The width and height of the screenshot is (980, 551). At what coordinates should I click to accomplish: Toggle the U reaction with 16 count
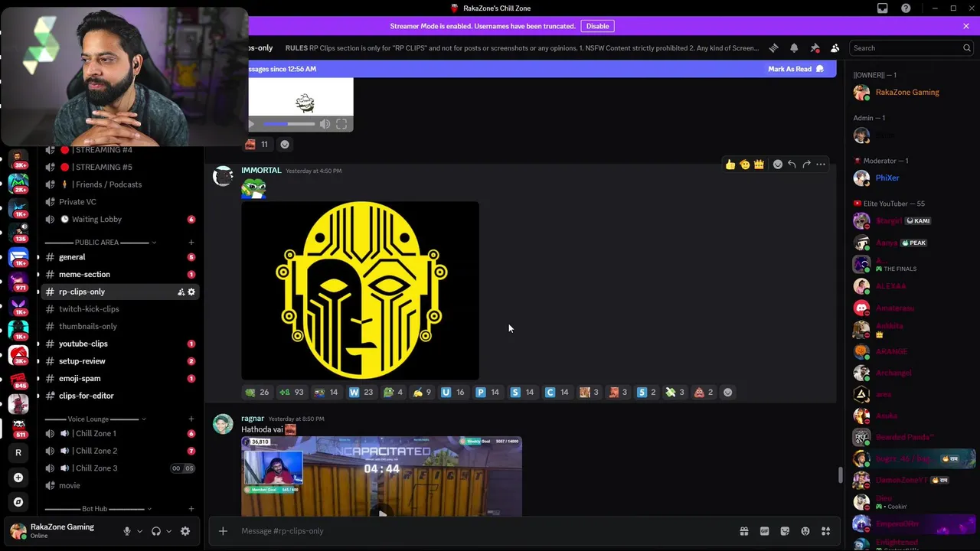tap(452, 393)
